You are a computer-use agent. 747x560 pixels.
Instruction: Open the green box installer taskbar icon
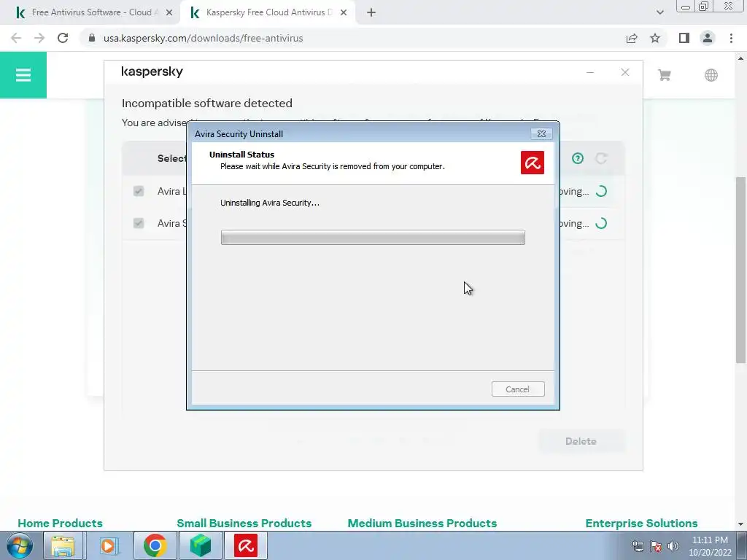(x=201, y=545)
